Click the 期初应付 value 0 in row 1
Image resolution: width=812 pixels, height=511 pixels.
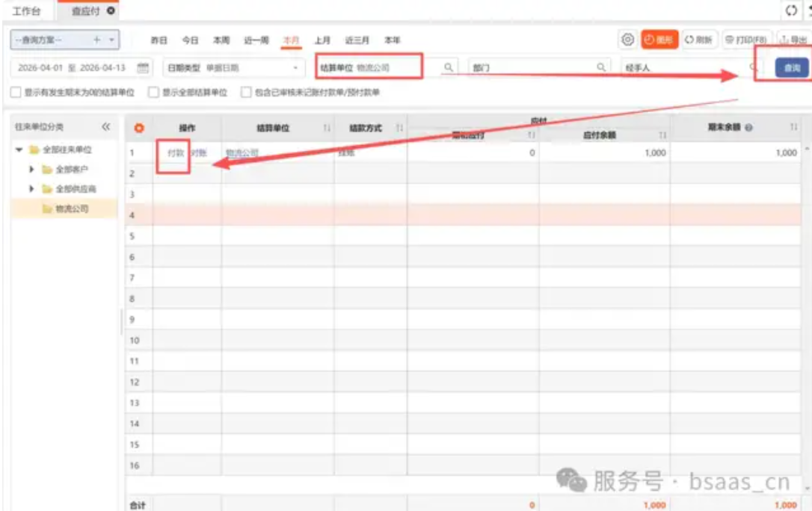(532, 152)
